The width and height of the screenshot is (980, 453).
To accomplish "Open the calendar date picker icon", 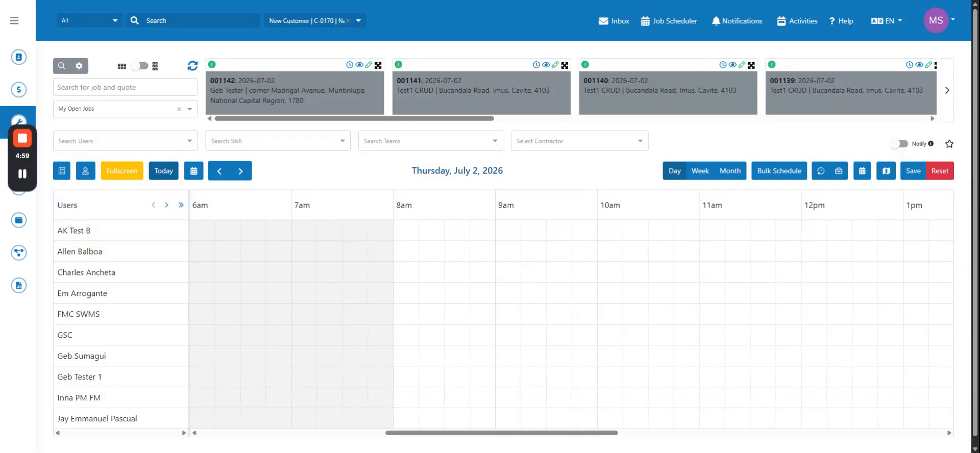I will coord(194,171).
